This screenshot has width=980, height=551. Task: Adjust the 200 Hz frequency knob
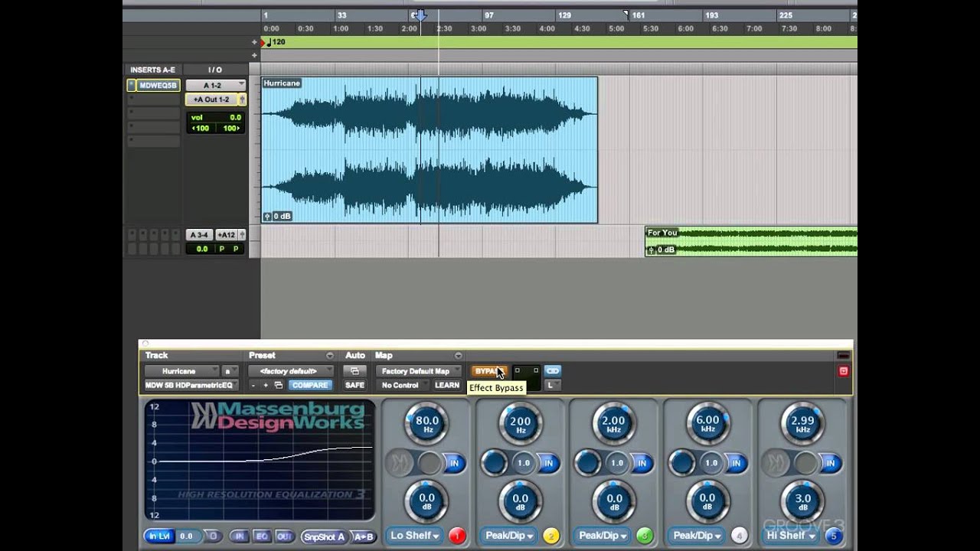click(520, 424)
